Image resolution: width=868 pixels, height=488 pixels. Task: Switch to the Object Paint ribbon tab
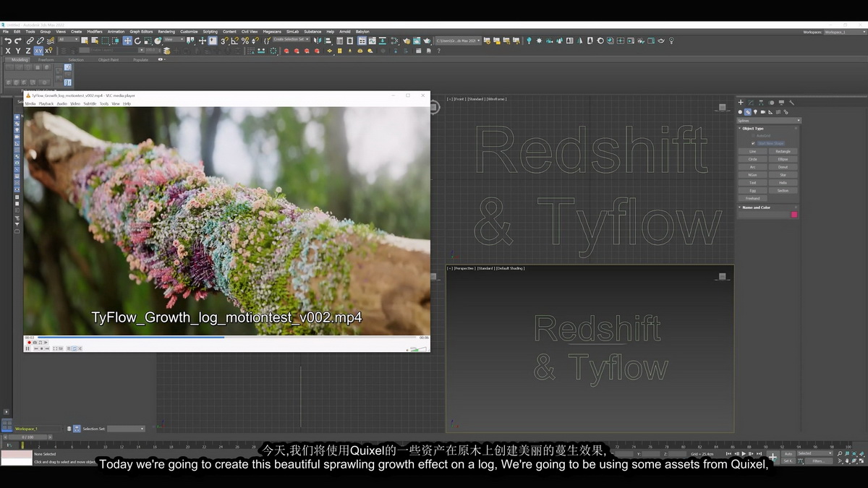pos(109,60)
